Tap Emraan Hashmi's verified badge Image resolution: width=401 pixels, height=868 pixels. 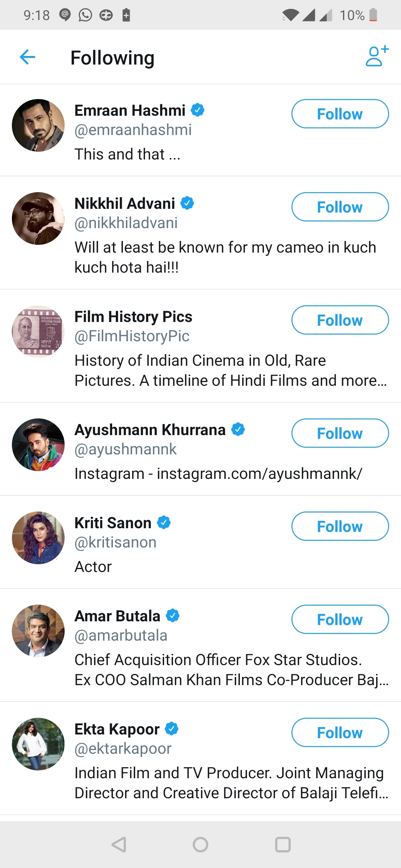pos(198,110)
